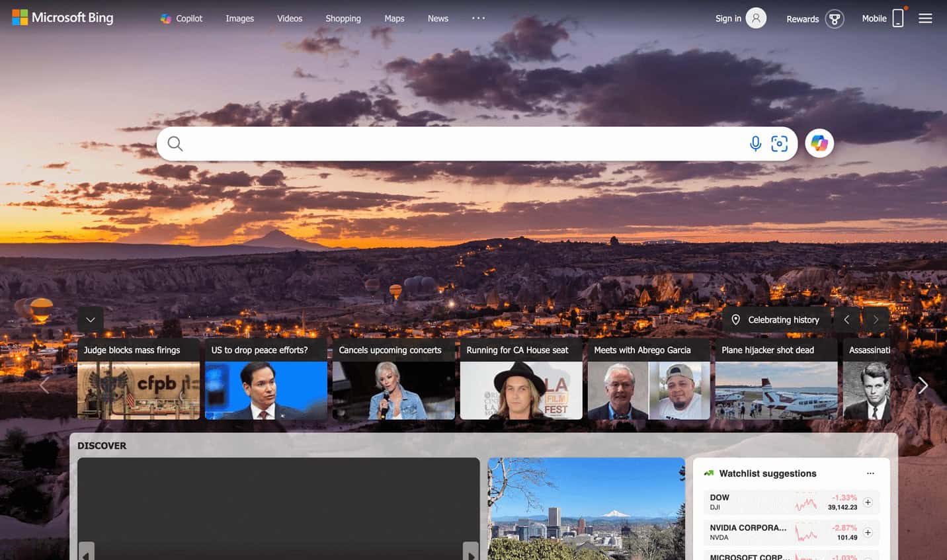Click the DOW price 39,142.23
This screenshot has height=560, width=947.
(x=842, y=507)
